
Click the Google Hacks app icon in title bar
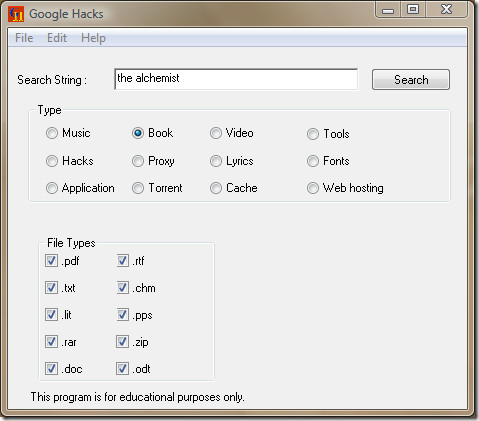(16, 14)
